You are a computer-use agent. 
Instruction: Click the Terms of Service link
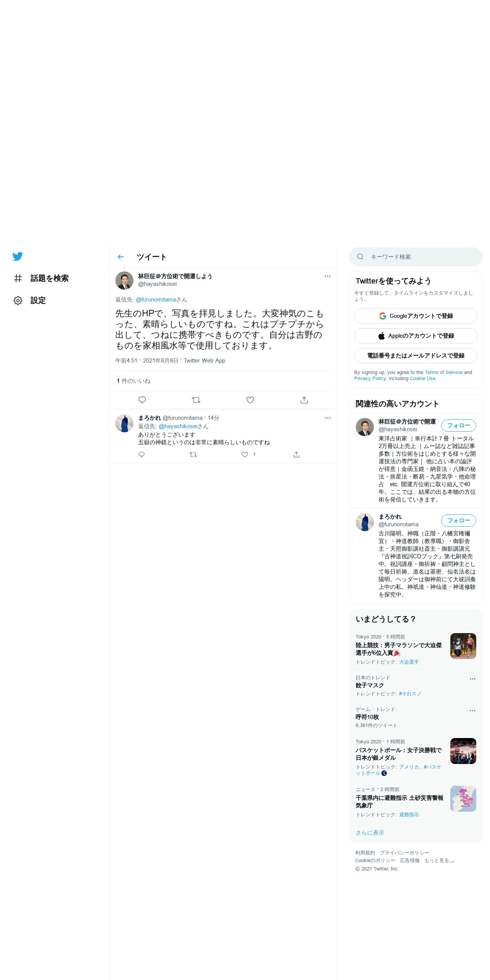[x=443, y=372]
